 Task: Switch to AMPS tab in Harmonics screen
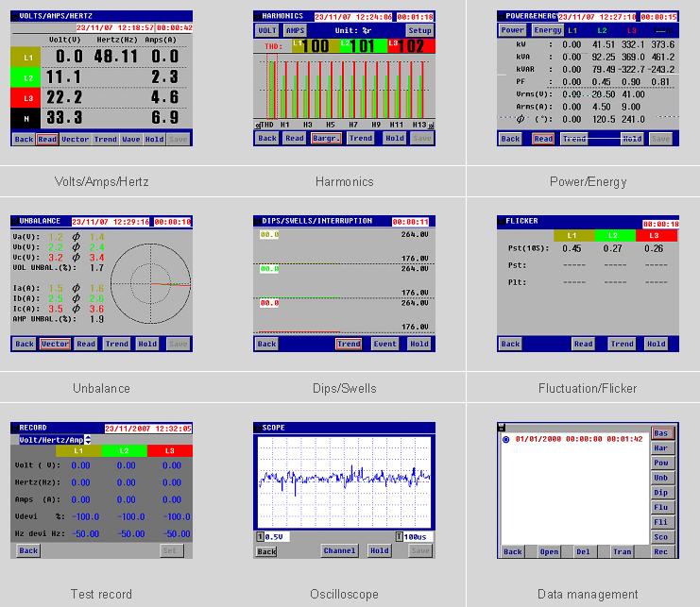(x=295, y=30)
